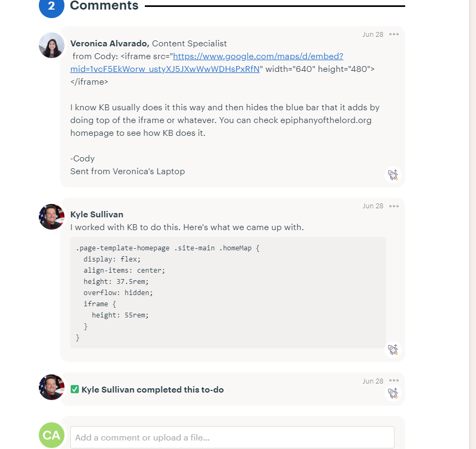Click inside the CSS code block
The width and height of the screenshot is (476, 449).
tap(228, 292)
